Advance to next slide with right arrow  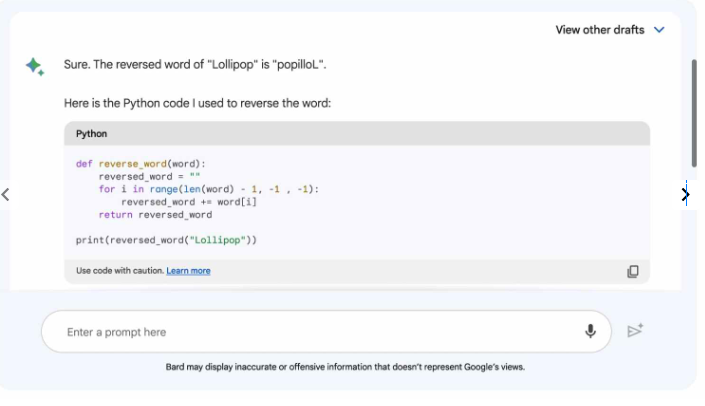point(685,195)
